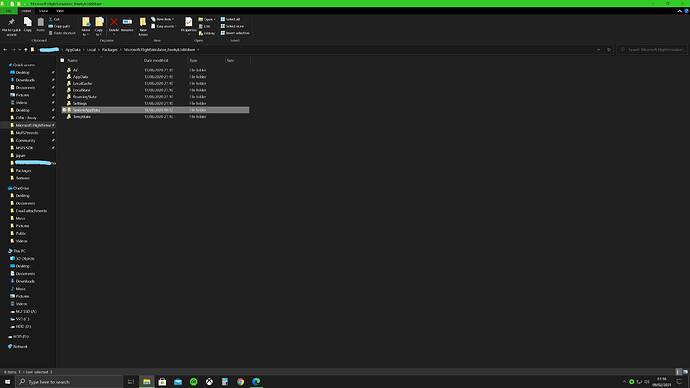Screen dimensions: 690x388
Task: Click AppData in the address breadcrumb
Action: point(73,50)
